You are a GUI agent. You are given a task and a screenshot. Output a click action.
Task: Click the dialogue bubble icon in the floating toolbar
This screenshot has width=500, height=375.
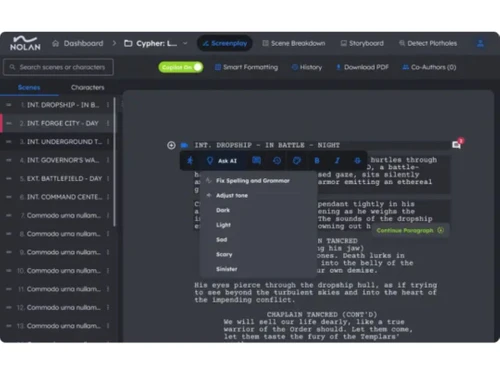click(256, 160)
